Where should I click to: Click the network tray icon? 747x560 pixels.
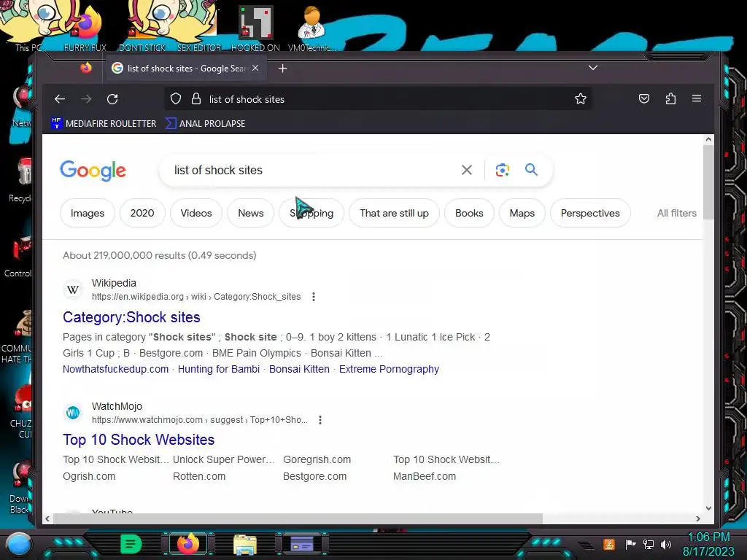pyautogui.click(x=649, y=544)
